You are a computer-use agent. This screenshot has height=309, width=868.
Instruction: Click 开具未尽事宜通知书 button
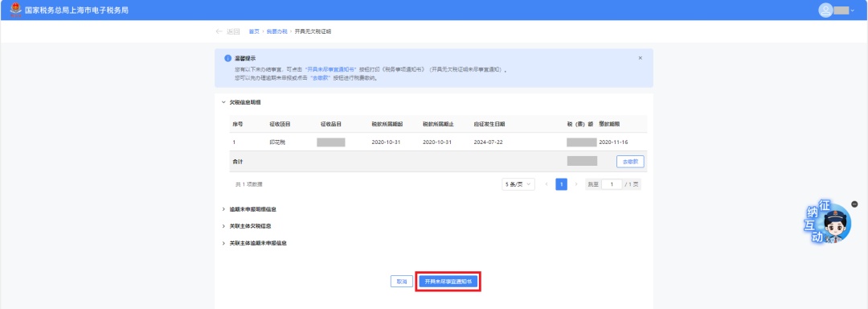[x=448, y=282]
